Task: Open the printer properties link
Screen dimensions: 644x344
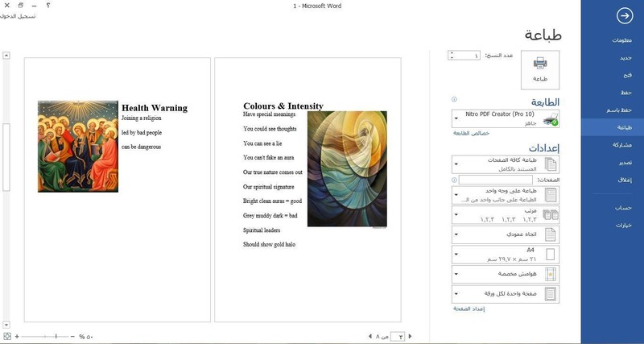Action: pyautogui.click(x=471, y=133)
